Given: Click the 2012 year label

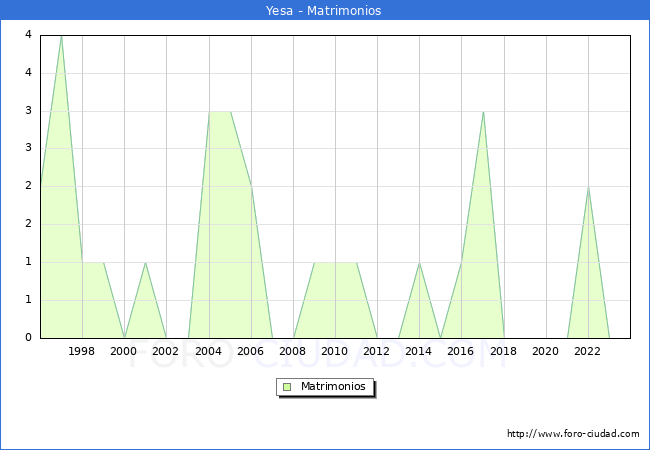Looking at the screenshot, I should [377, 351].
